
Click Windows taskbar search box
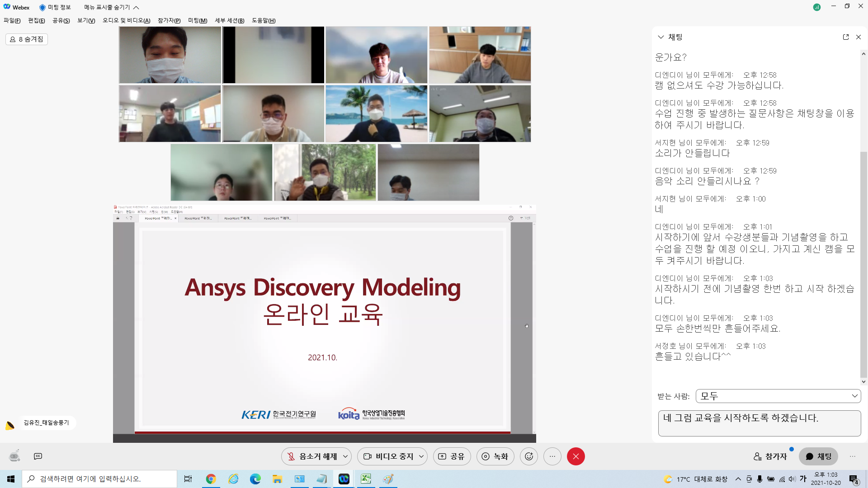(99, 479)
